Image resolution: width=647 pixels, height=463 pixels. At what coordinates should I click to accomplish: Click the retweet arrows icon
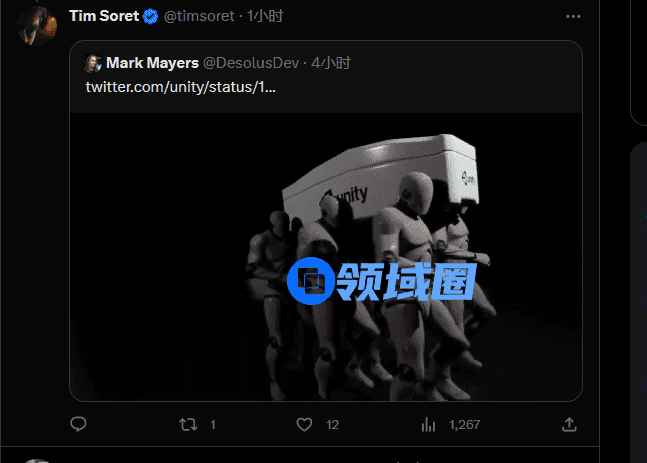(188, 424)
